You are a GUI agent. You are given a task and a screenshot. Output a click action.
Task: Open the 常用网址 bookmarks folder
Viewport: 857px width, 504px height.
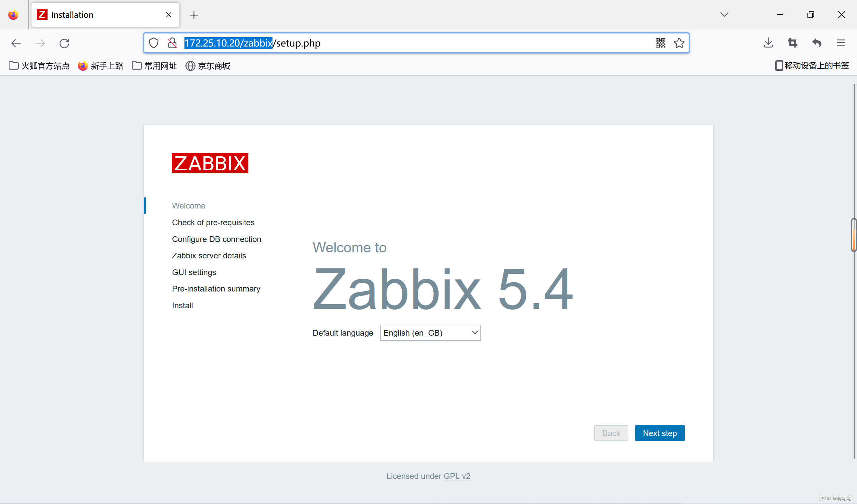pyautogui.click(x=154, y=66)
